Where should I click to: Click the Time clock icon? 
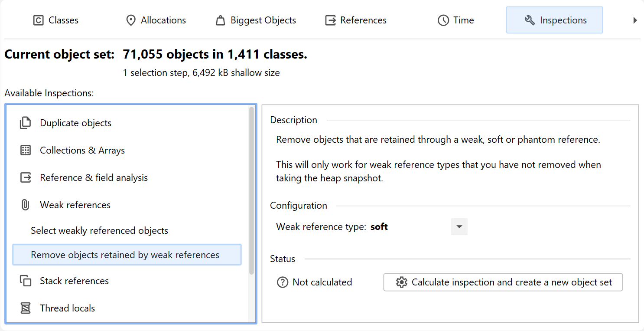pos(443,20)
